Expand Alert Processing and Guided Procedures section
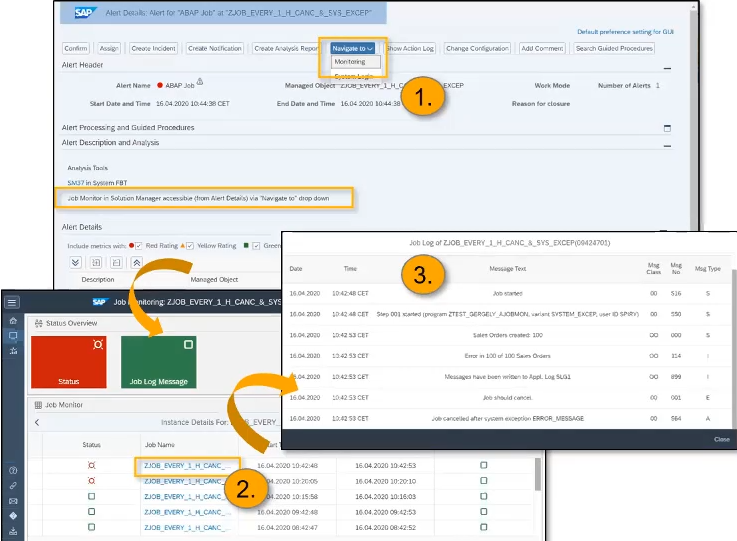 tap(667, 128)
